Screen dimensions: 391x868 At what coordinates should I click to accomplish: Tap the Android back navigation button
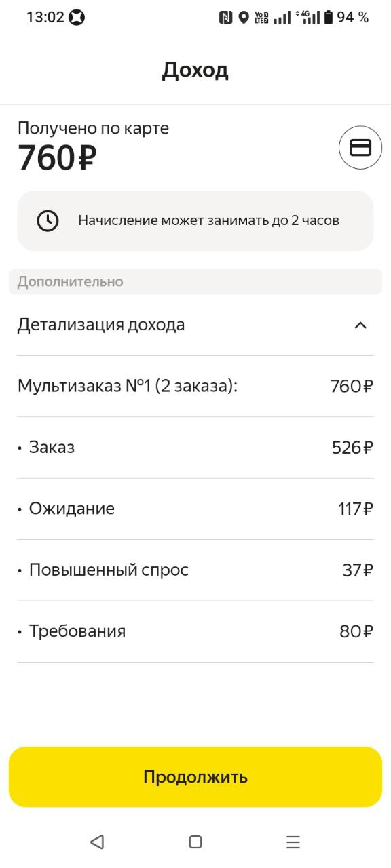pyautogui.click(x=97, y=842)
